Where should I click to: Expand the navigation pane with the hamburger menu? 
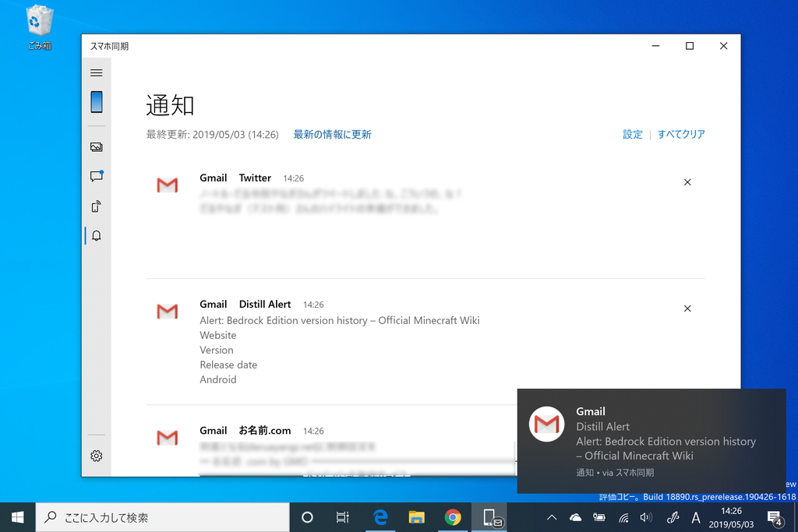click(x=96, y=72)
